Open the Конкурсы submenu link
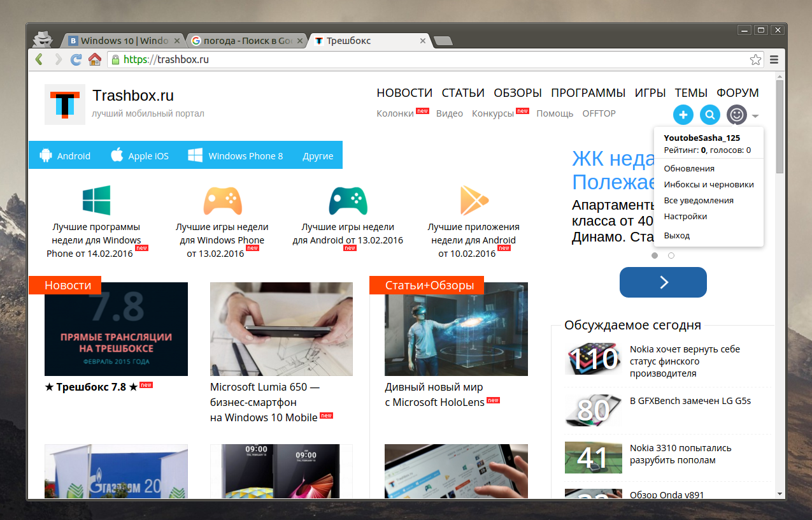This screenshot has height=520, width=812. [493, 113]
